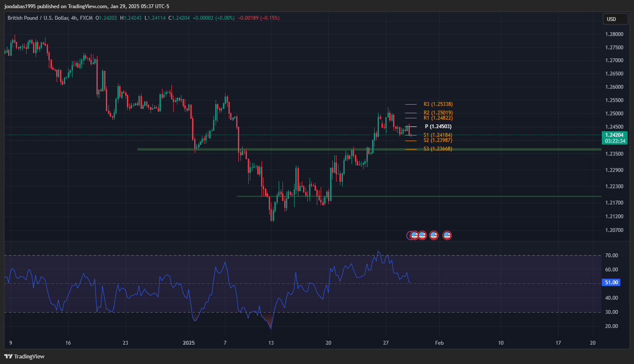Click the TradingView.com link in publish header
The image size is (634, 364).
click(88, 6)
